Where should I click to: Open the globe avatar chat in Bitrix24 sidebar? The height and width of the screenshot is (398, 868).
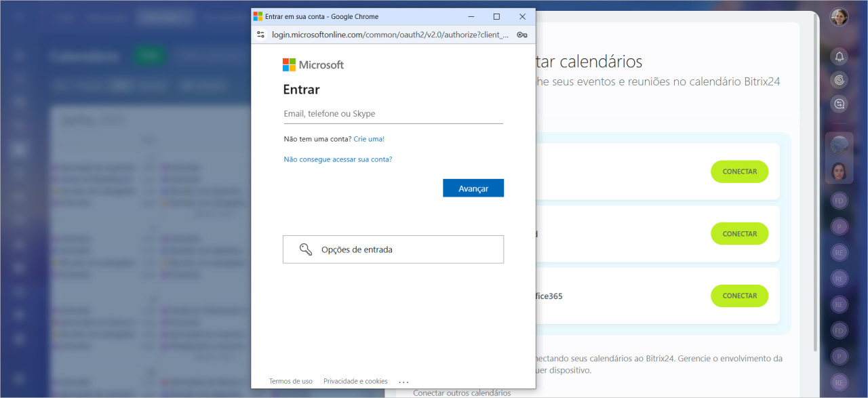coord(840,146)
